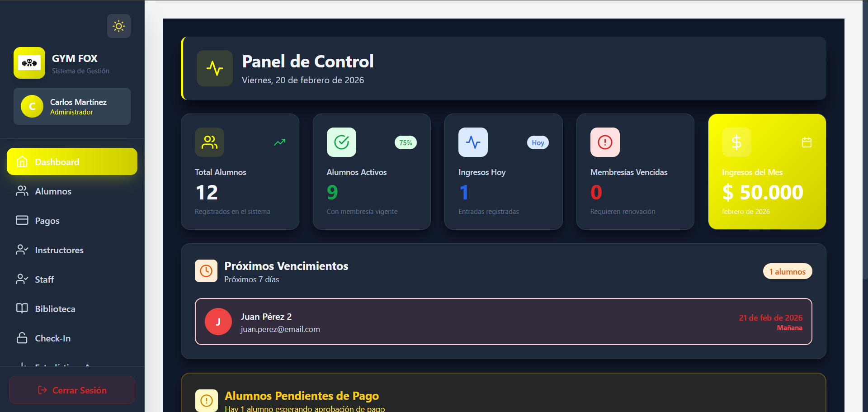Image resolution: width=868 pixels, height=412 pixels.
Task: Open the Alumnos section
Action: tap(53, 191)
